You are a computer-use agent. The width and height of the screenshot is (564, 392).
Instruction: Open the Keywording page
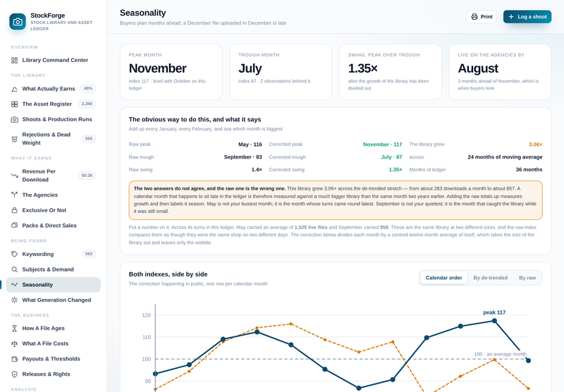pyautogui.click(x=54, y=255)
